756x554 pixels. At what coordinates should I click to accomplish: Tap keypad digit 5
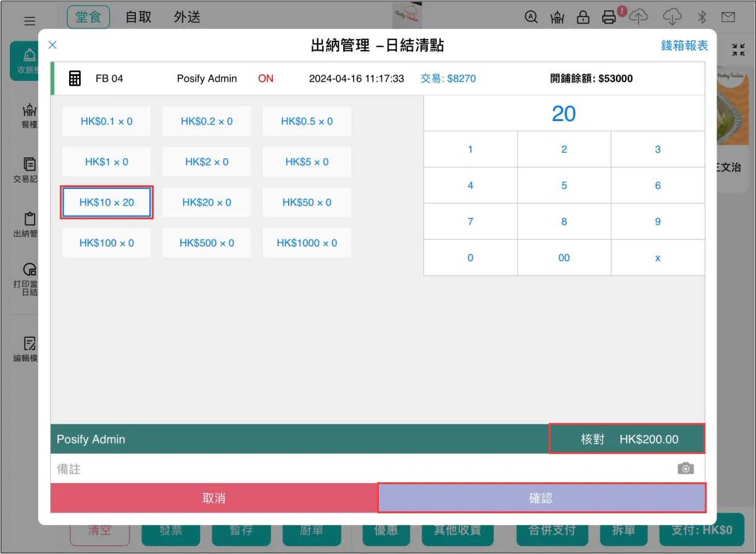[563, 185]
